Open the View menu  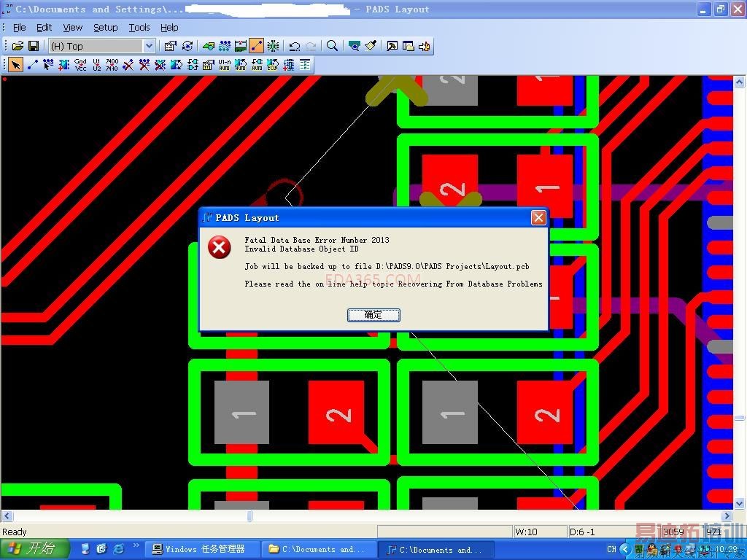click(73, 28)
